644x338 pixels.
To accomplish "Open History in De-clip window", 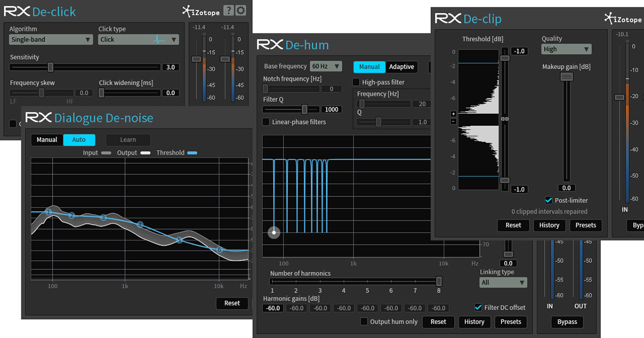I will (x=550, y=225).
